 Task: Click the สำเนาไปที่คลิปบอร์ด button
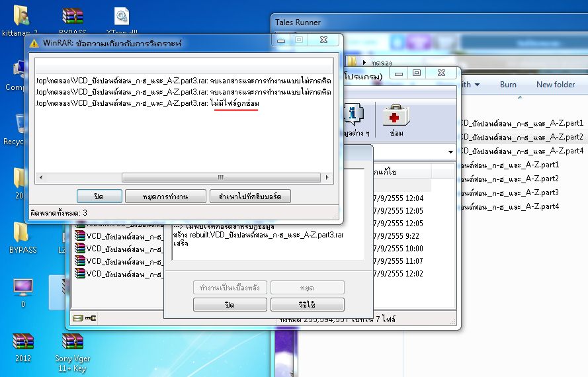tap(250, 196)
